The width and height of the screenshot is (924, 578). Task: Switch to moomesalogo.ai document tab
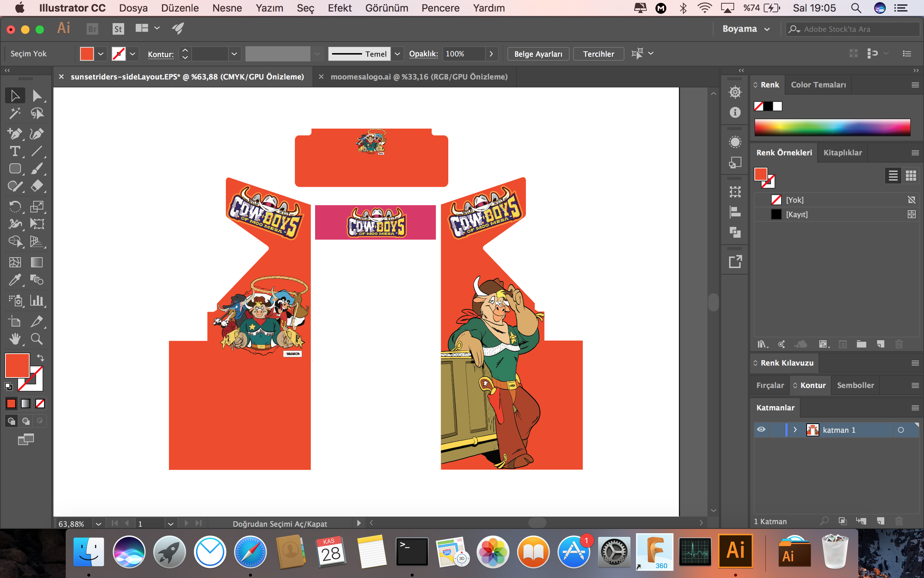[x=419, y=77]
